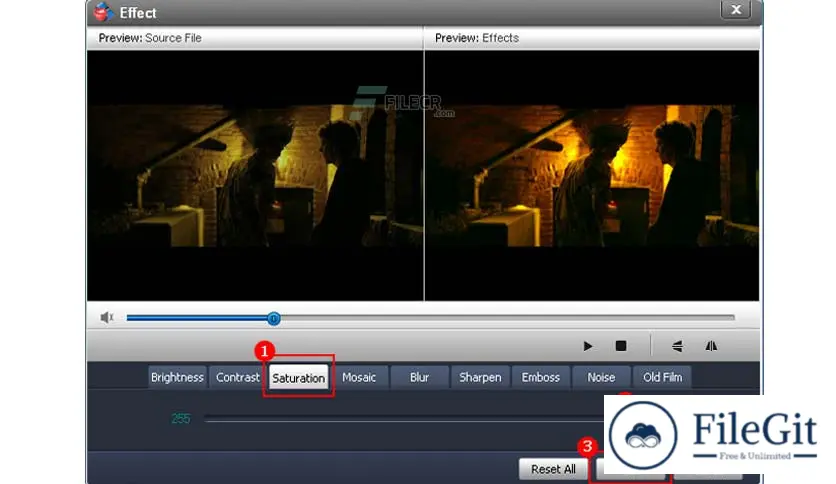
Task: Select the Old Film tab
Action: [x=662, y=377]
